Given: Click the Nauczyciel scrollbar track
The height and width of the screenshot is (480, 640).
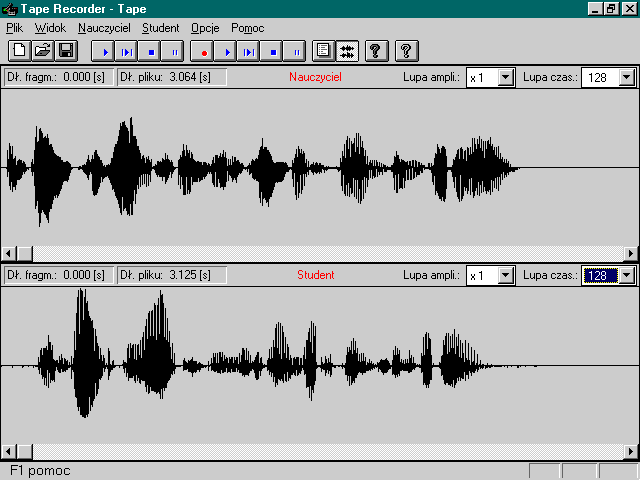Looking at the screenshot, I should pyautogui.click(x=328, y=253).
